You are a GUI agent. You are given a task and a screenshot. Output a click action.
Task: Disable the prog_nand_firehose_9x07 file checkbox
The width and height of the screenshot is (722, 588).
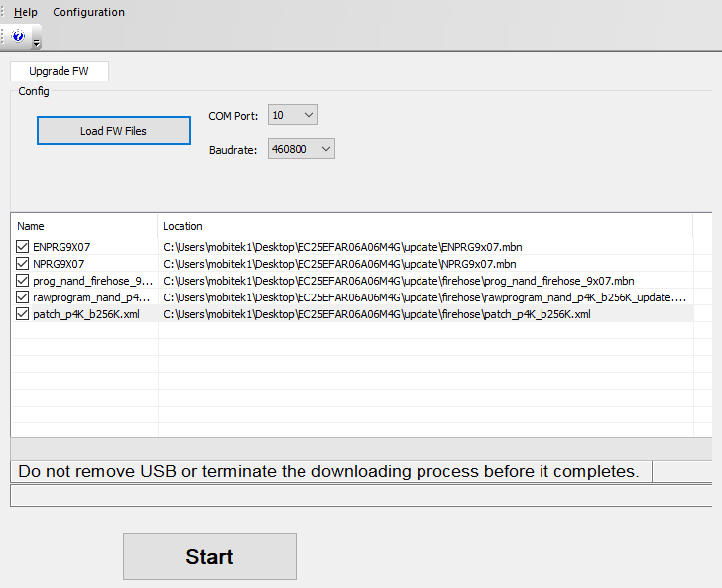(x=23, y=281)
